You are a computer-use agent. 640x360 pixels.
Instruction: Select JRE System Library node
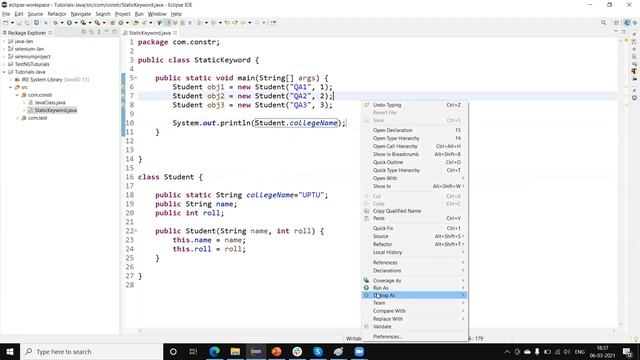tap(51, 80)
